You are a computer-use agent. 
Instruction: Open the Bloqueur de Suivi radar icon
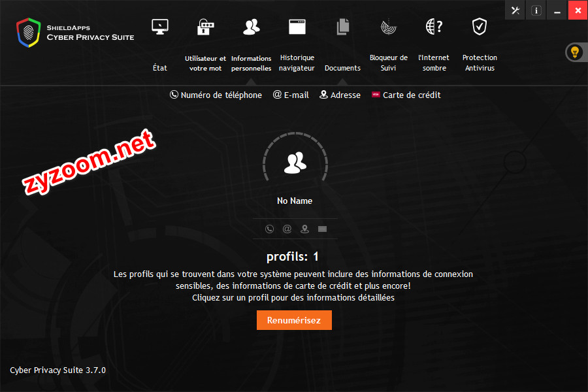pos(389,27)
